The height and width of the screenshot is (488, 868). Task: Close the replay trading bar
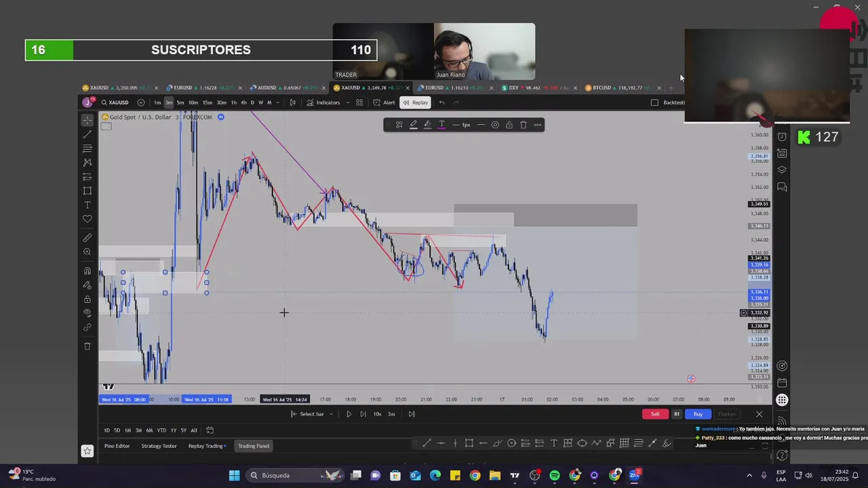[759, 414]
